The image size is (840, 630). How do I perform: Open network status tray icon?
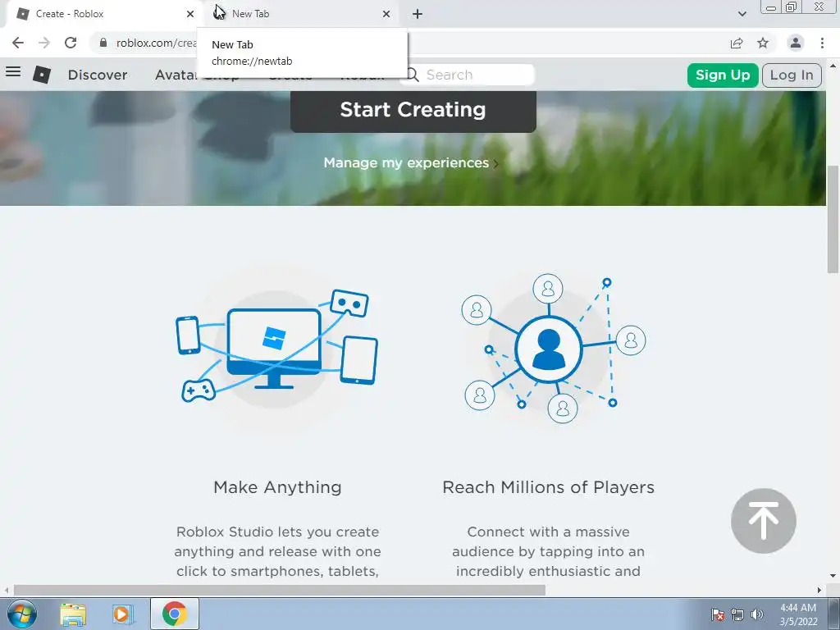click(737, 614)
